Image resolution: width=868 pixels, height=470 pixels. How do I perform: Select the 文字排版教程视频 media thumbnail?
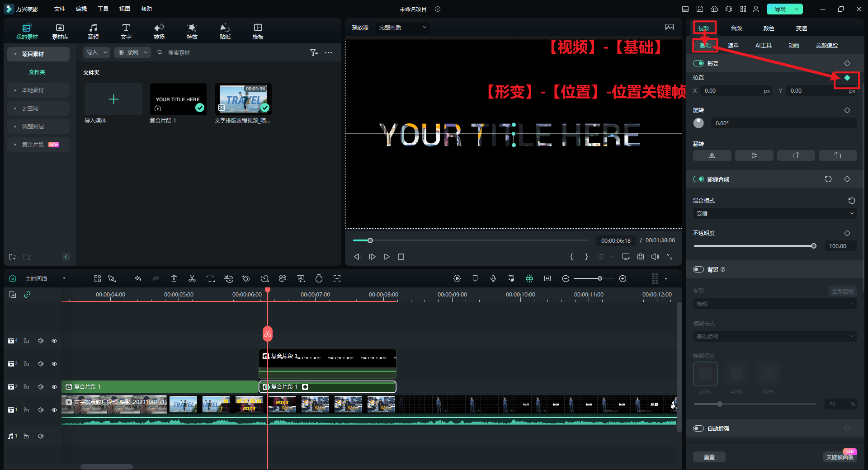(x=243, y=99)
